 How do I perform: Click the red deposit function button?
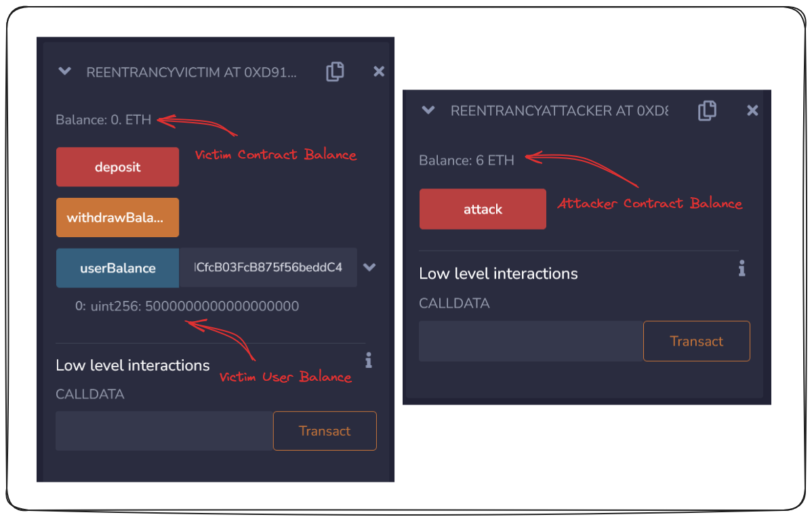[117, 167]
